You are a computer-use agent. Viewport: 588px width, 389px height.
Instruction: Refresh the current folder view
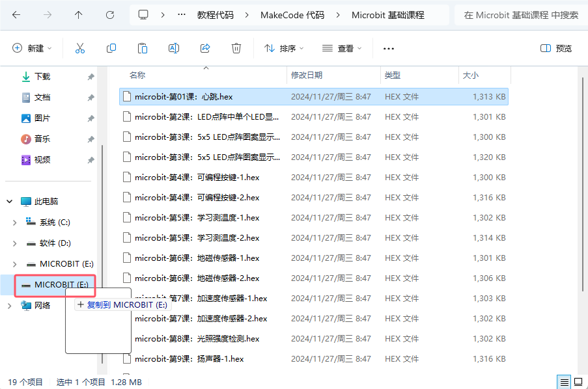point(110,15)
